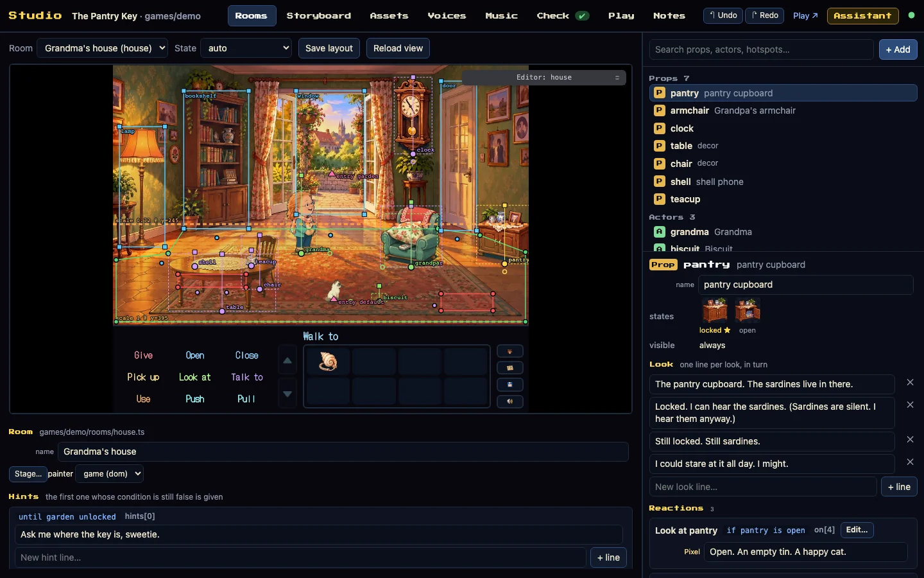The height and width of the screenshot is (578, 924).
Task: Click Edit... on the Look at pantry reaction
Action: pos(857,530)
